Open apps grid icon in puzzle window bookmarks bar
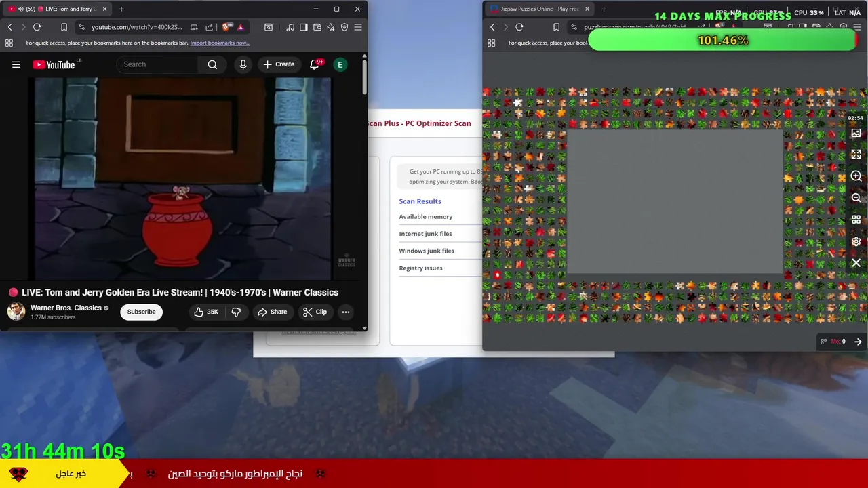868x488 pixels. [x=492, y=43]
